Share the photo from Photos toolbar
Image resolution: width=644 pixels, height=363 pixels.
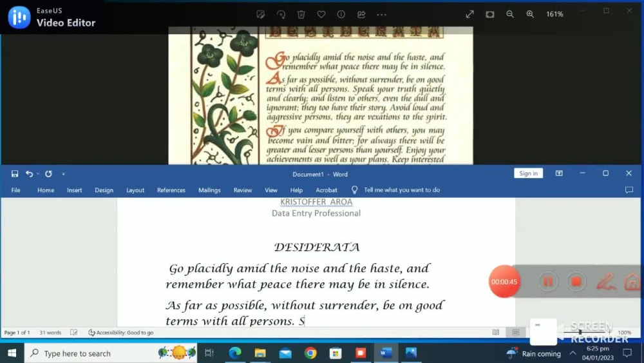point(361,14)
